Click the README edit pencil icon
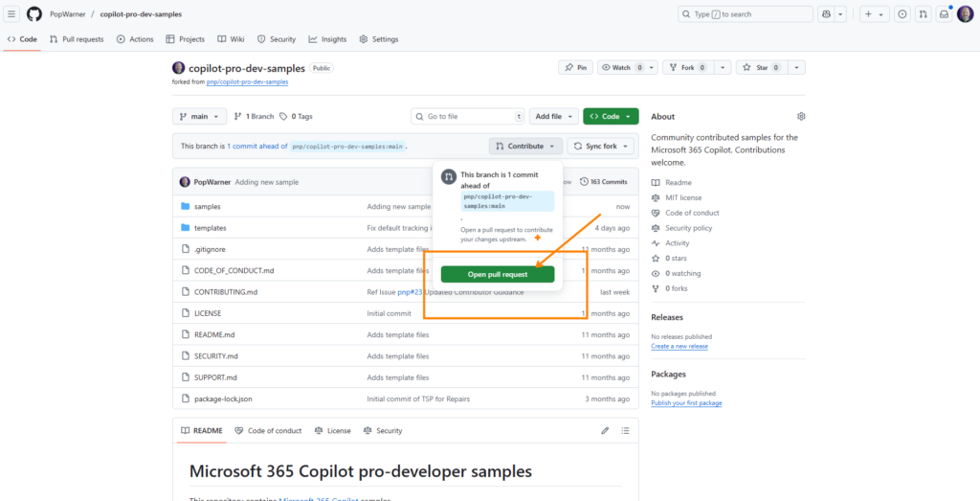 pyautogui.click(x=605, y=431)
